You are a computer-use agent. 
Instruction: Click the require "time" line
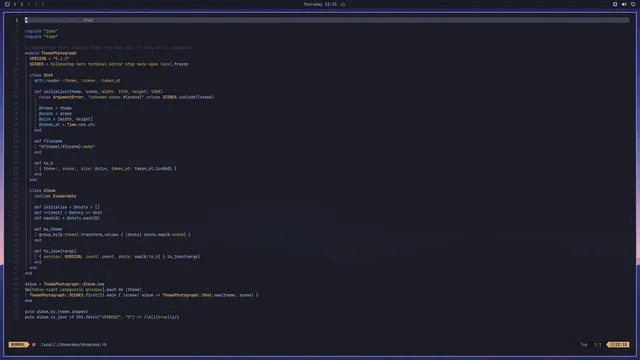point(41,36)
